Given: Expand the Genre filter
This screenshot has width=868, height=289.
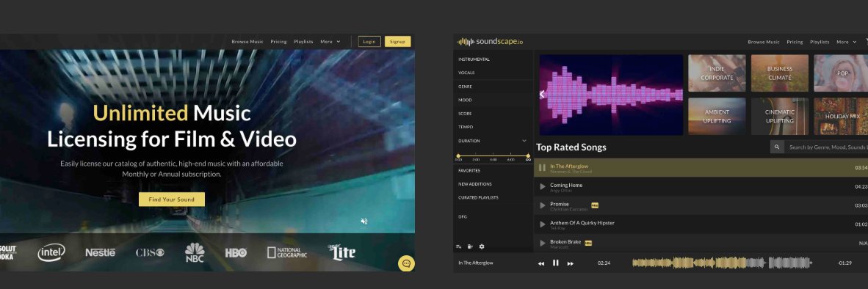Looking at the screenshot, I should tap(465, 87).
